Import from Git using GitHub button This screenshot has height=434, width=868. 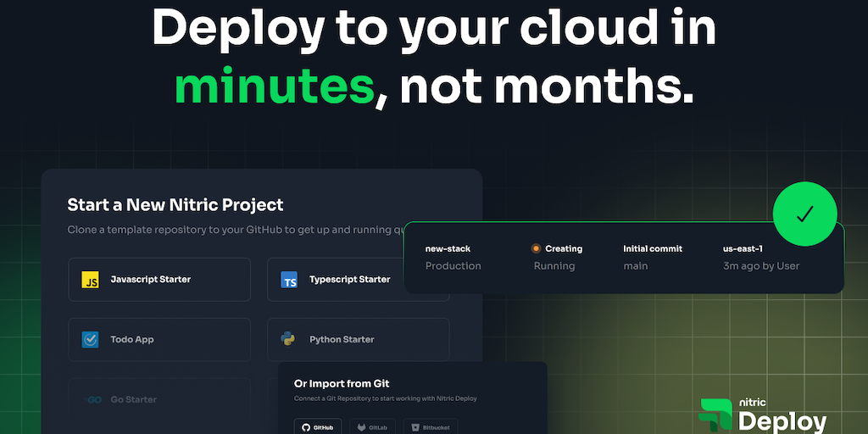[x=318, y=427]
